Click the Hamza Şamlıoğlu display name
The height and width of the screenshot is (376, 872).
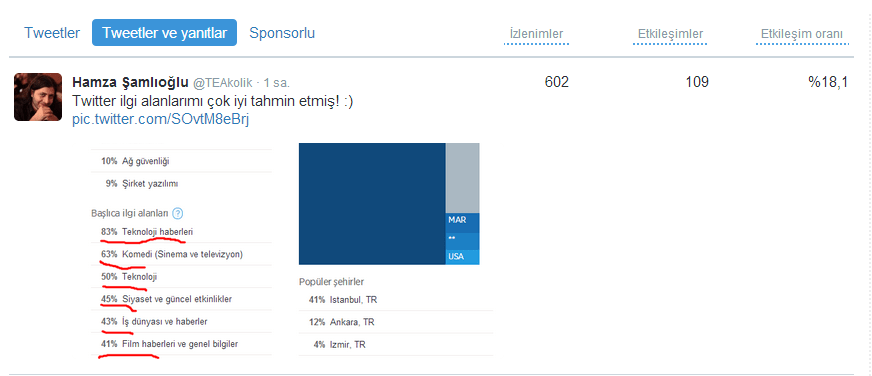click(x=130, y=82)
